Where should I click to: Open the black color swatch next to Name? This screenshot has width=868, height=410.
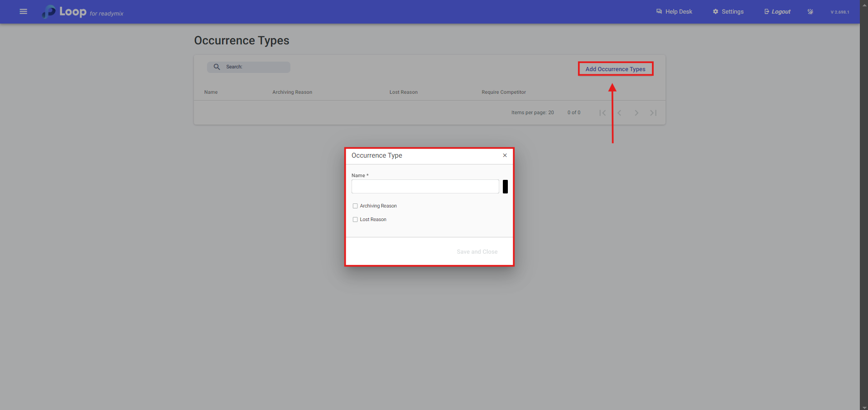pos(505,187)
